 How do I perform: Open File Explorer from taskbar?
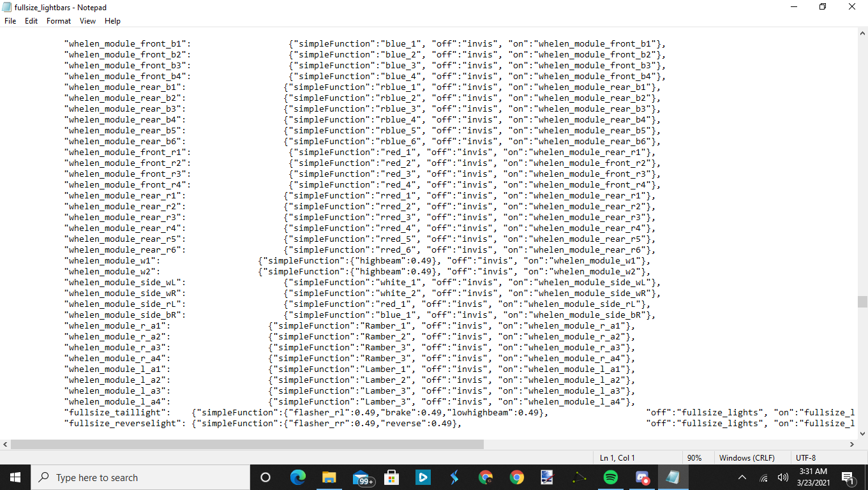329,477
